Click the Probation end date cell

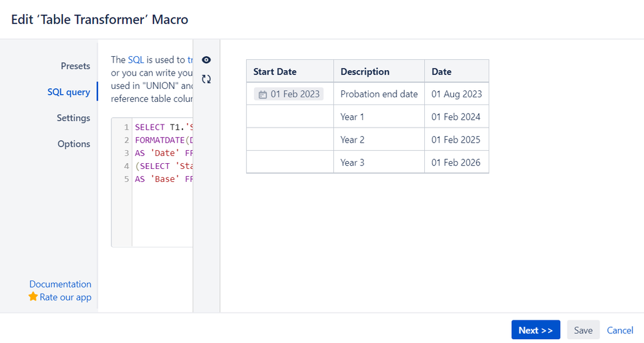coord(378,94)
